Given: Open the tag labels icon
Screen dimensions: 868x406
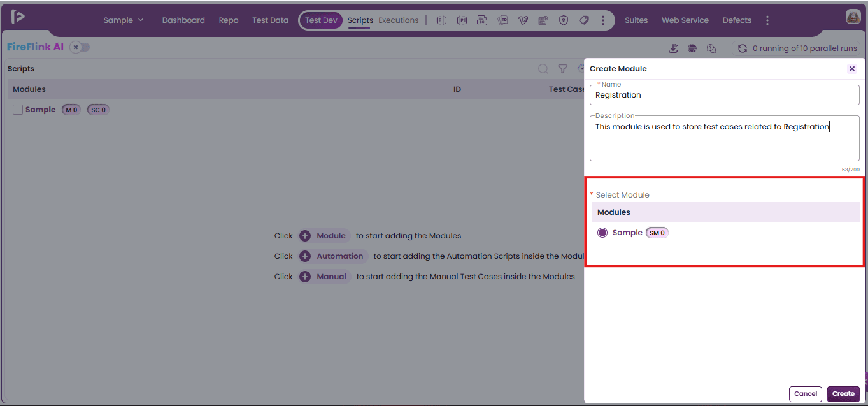Looking at the screenshot, I should tap(584, 20).
